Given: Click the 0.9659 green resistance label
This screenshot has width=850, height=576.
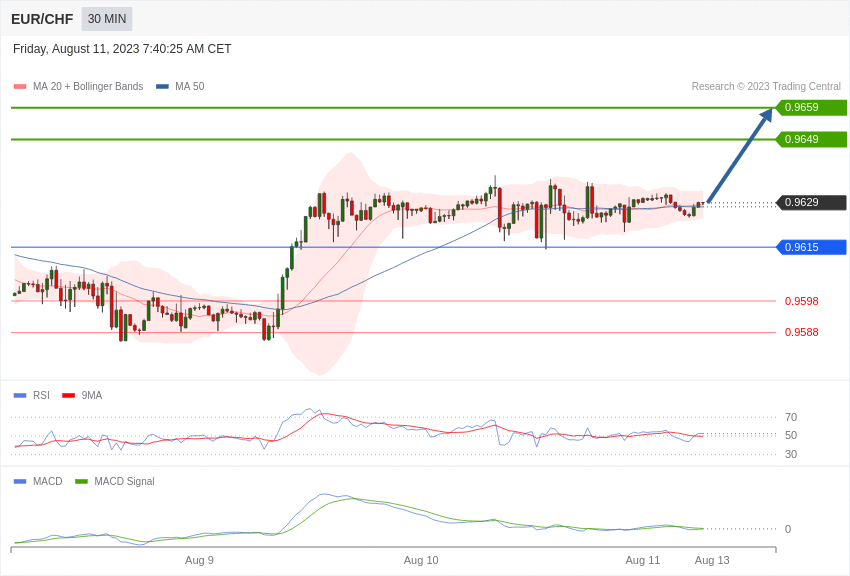Looking at the screenshot, I should 812,107.
